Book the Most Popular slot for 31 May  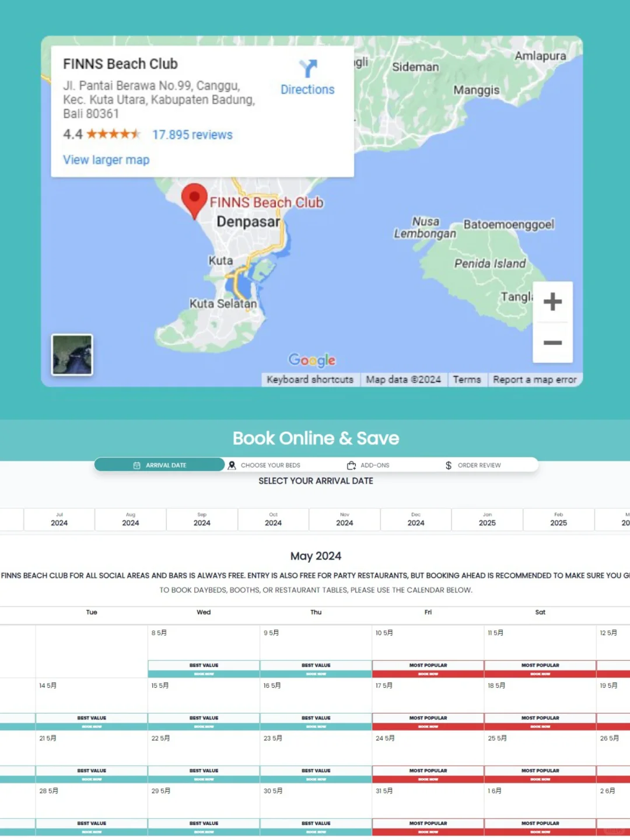(x=428, y=827)
